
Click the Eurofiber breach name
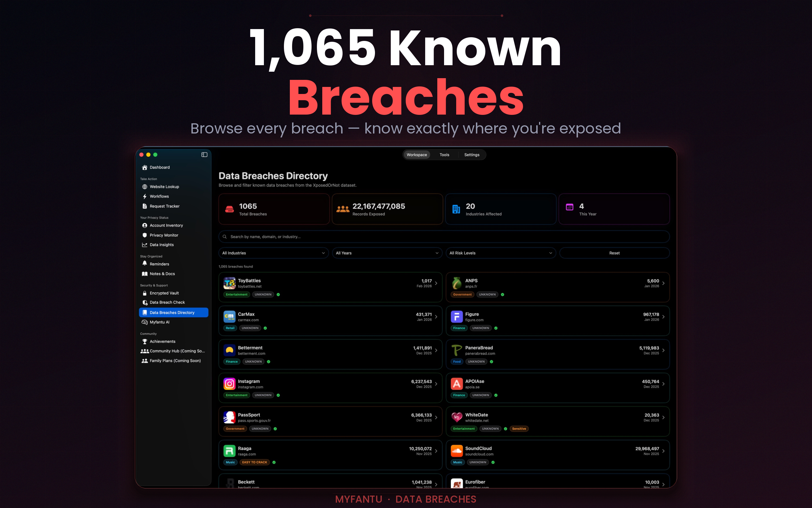point(475,482)
